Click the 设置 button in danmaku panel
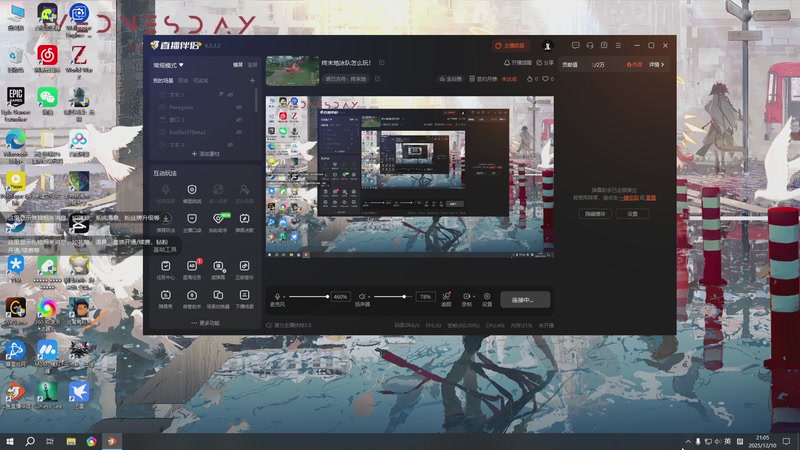Viewport: 800px width, 450px height. tap(633, 214)
